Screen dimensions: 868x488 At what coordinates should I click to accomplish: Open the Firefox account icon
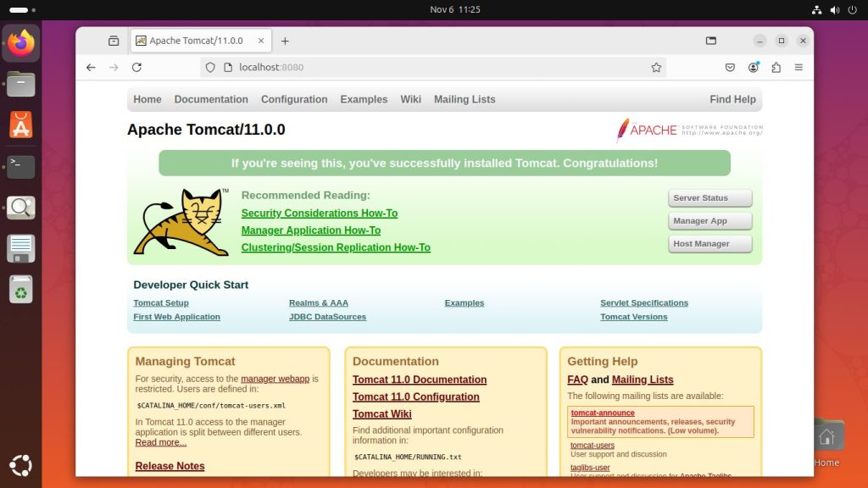click(753, 67)
